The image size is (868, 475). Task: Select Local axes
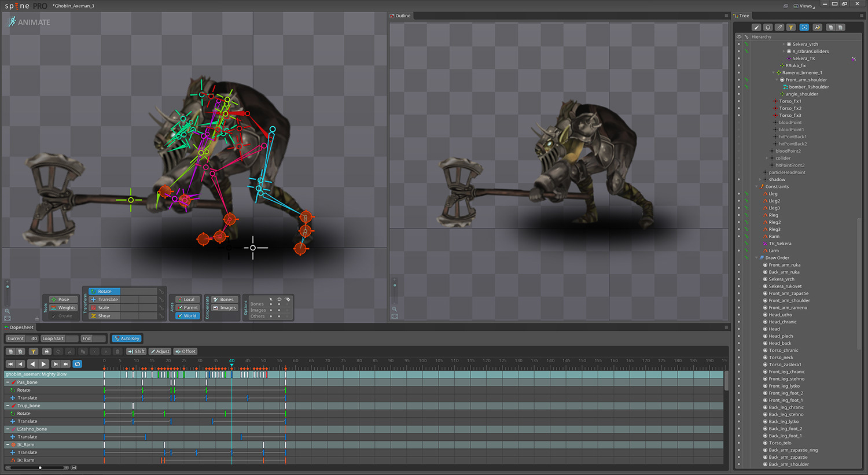click(189, 300)
